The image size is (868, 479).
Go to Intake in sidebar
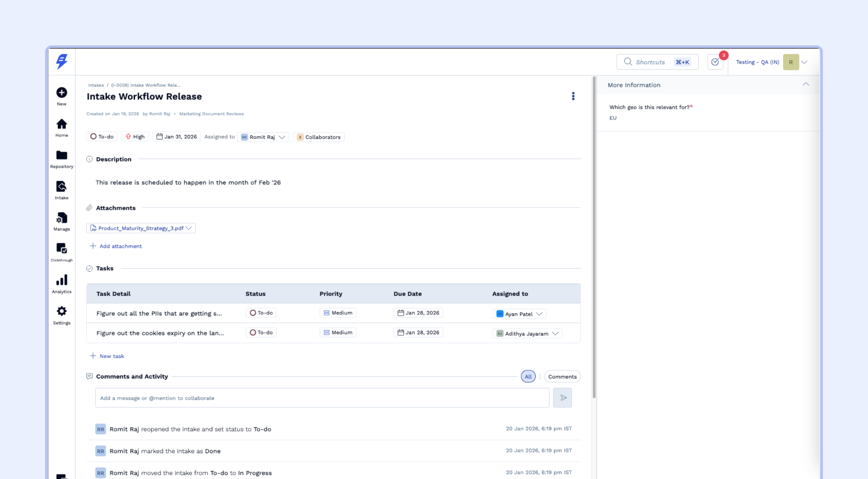coord(61,187)
